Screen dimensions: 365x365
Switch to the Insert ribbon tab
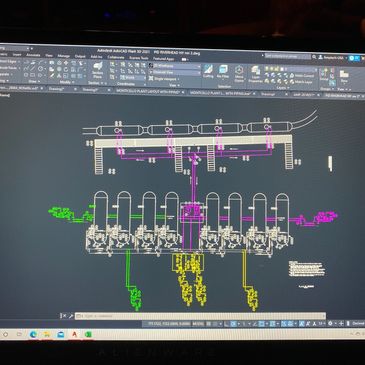click(17, 54)
